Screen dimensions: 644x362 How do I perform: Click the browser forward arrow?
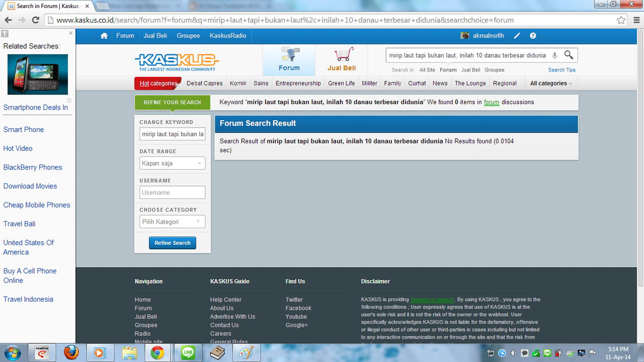(22, 20)
